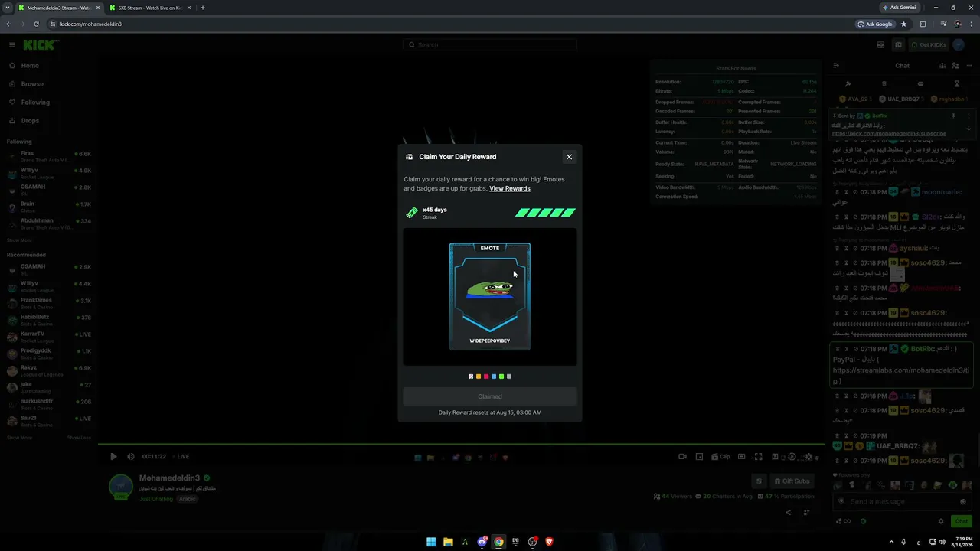980x551 pixels.
Task: Click the Get KICKs button
Action: tap(929, 45)
